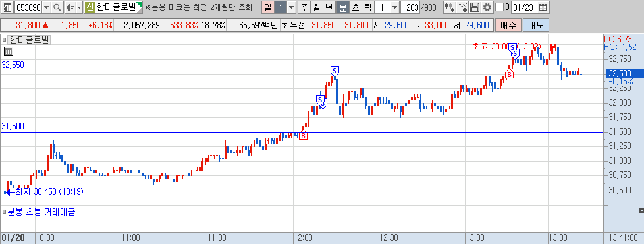This screenshot has height=244, width=644.
Task: Expand the stock code 053690 dropdown
Action: [x=46, y=7]
